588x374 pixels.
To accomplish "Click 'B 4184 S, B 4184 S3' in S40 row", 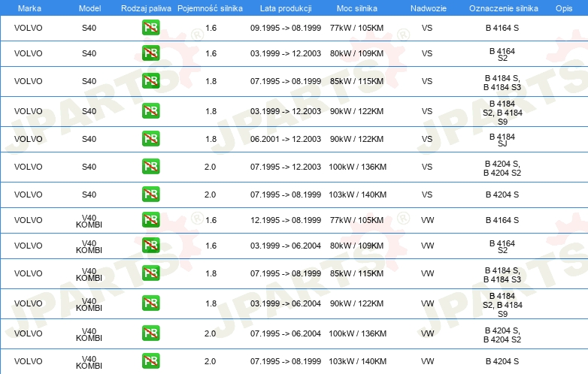I will pos(502,83).
